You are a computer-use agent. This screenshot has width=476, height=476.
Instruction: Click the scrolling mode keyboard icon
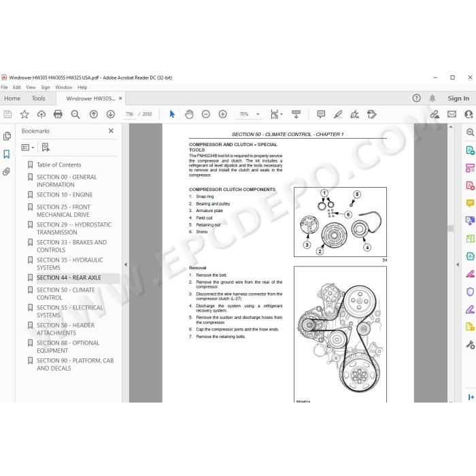(296, 114)
